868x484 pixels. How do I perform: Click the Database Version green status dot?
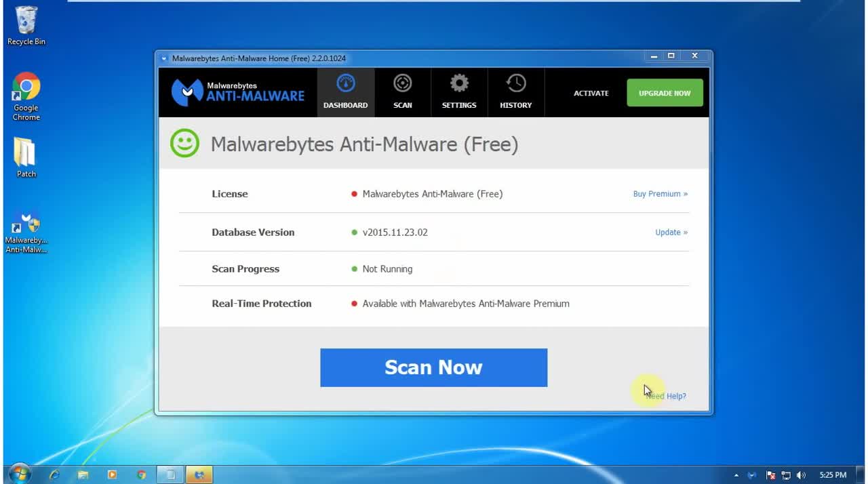354,233
